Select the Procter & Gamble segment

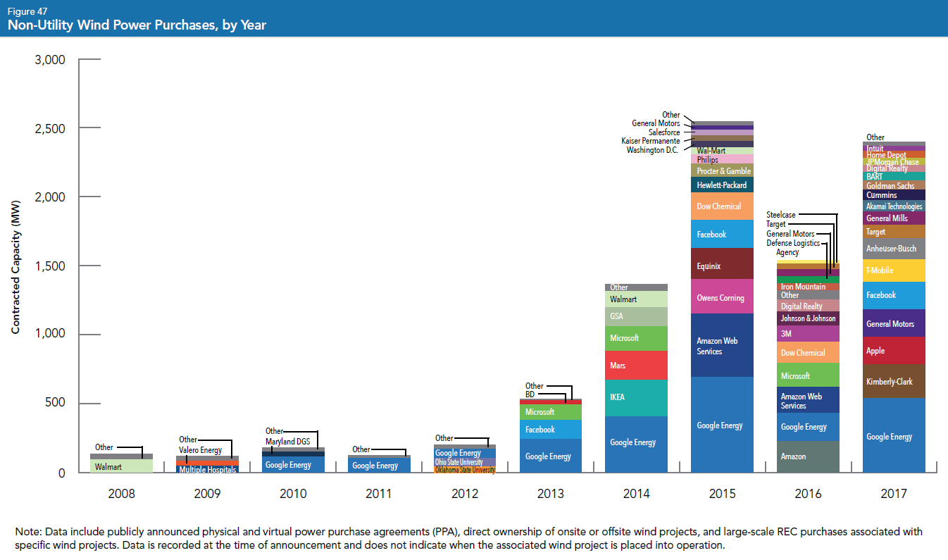(x=722, y=170)
